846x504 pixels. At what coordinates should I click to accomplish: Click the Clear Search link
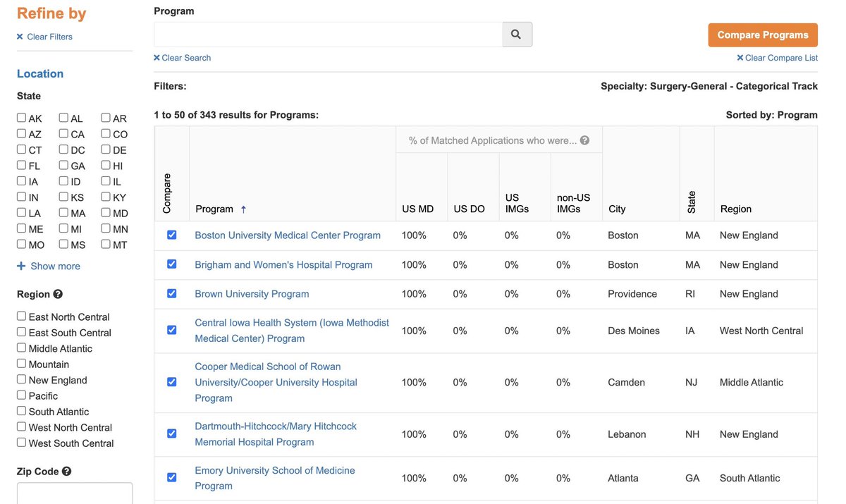click(183, 58)
